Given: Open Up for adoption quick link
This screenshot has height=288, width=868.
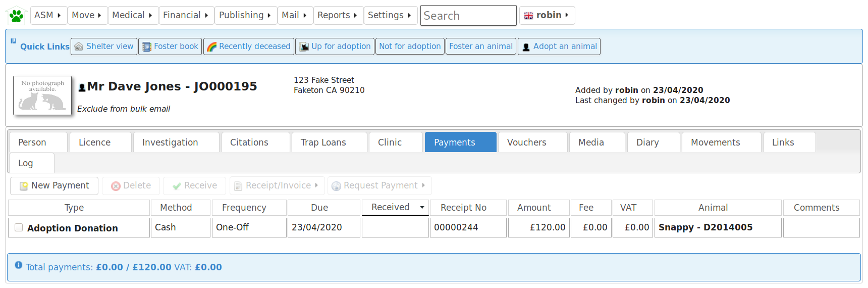Looking at the screenshot, I should coord(335,46).
